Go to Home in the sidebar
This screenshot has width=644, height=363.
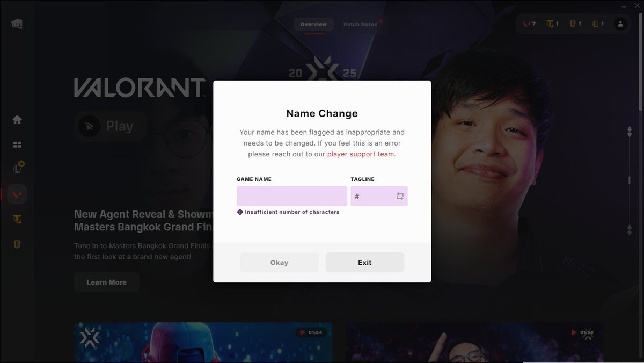click(x=17, y=119)
